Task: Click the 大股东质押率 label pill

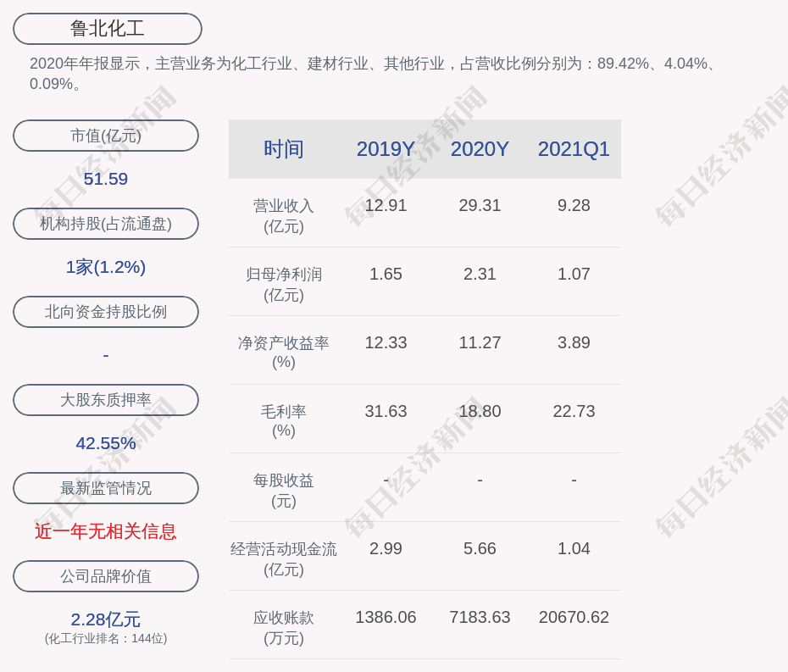Action: coord(106,400)
